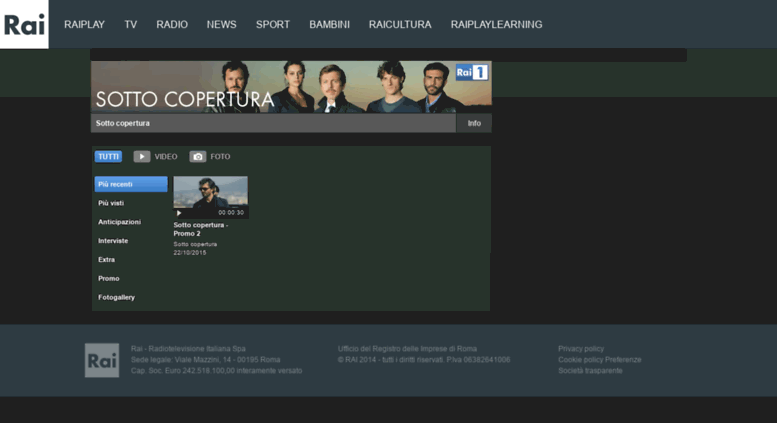Open the Cookie policy footer link
Viewport: 777px width, 423px height.
580,360
